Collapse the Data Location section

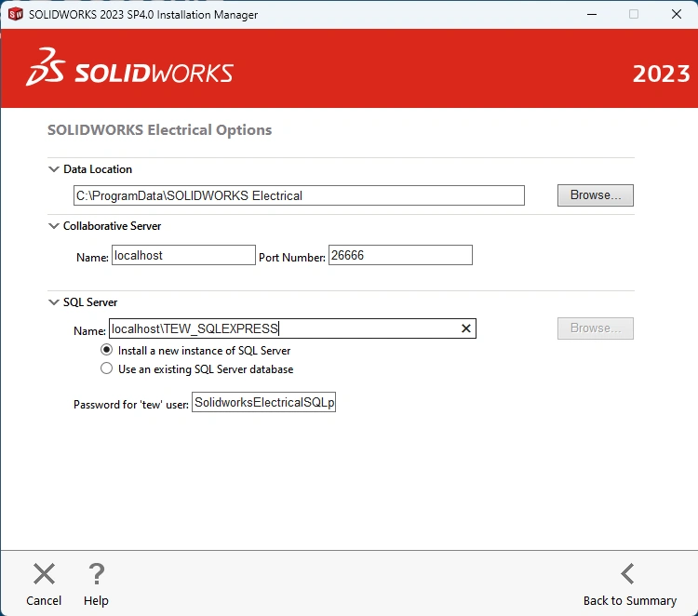tap(54, 169)
